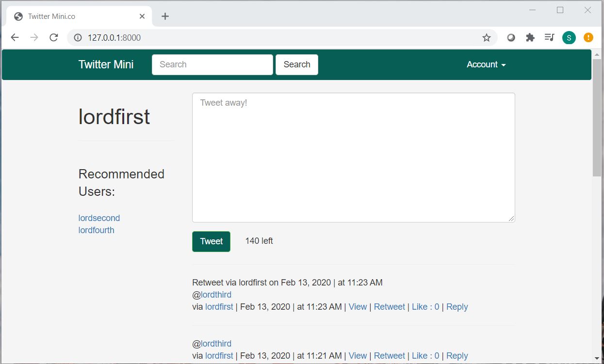This screenshot has height=364, width=604.
Task: Click the scrollbar up arrow
Action: [x=597, y=54]
